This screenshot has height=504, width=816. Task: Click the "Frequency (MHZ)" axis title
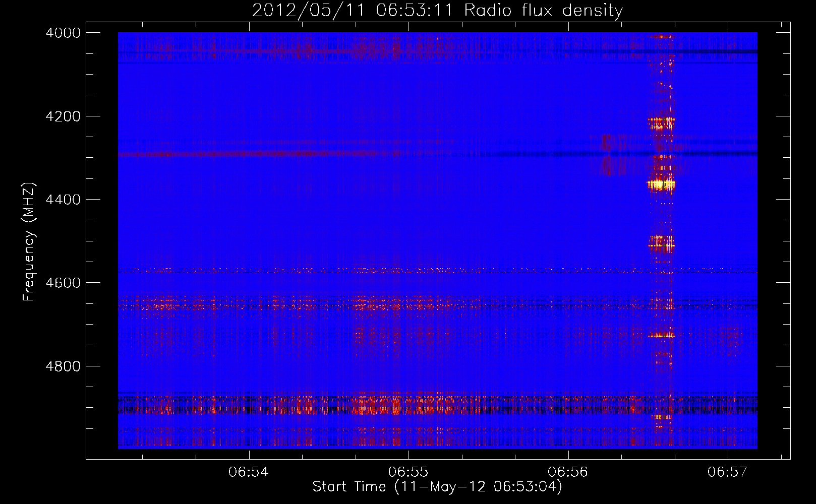(x=29, y=242)
